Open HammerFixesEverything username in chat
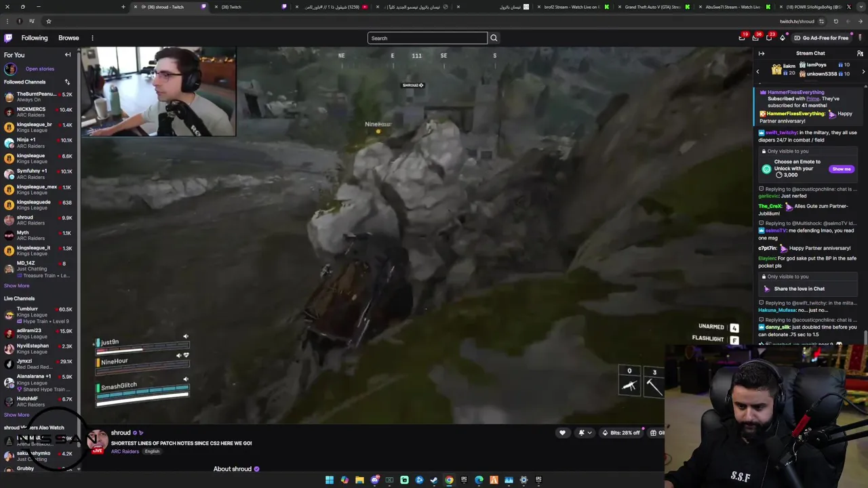The width and height of the screenshot is (868, 488). click(796, 92)
